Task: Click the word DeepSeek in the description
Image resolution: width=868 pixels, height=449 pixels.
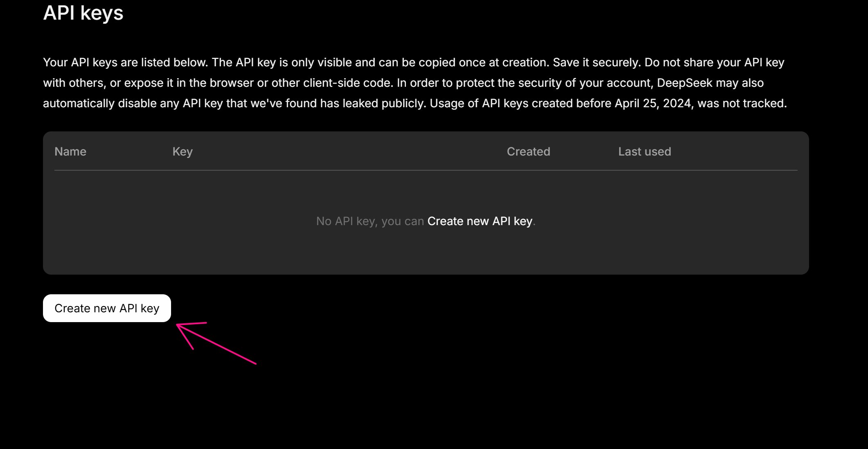Action: (x=684, y=83)
